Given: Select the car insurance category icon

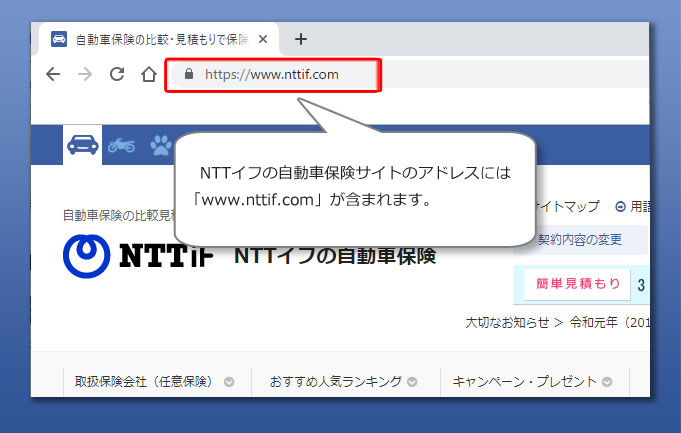Looking at the screenshot, I should tap(83, 145).
